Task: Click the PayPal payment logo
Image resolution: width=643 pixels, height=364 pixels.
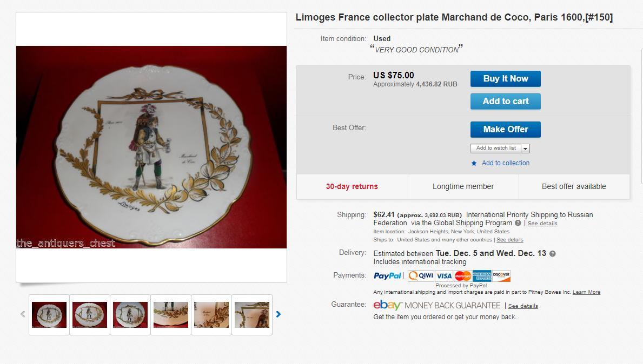Action: coord(387,276)
